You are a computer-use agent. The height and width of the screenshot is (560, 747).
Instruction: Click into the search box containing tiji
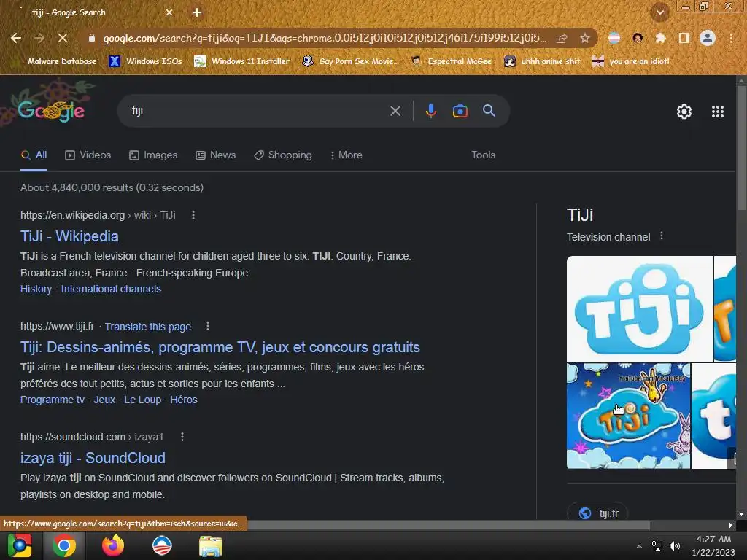pyautogui.click(x=258, y=111)
